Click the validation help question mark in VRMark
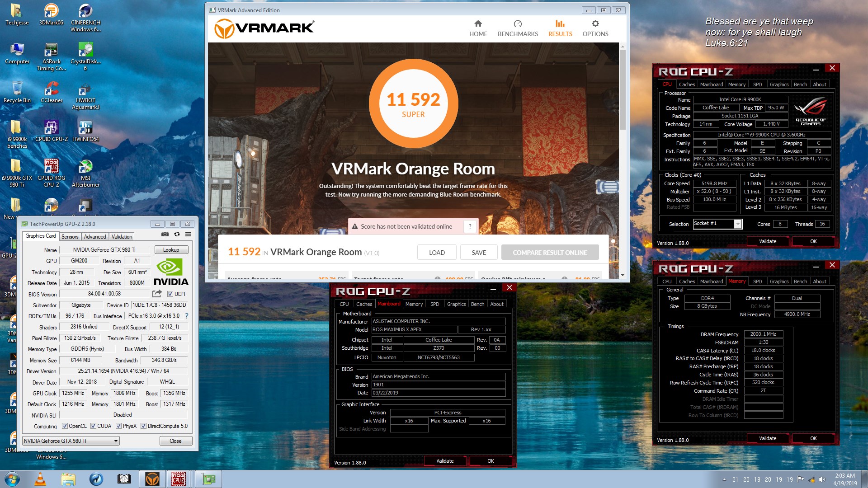 pos(470,226)
